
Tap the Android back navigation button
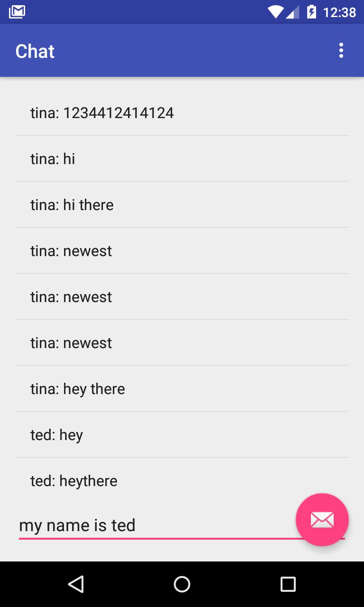click(x=76, y=584)
